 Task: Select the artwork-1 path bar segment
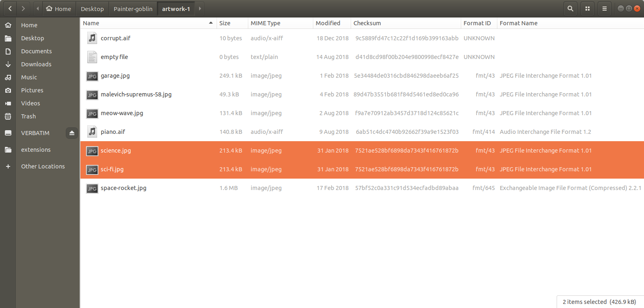(x=176, y=9)
